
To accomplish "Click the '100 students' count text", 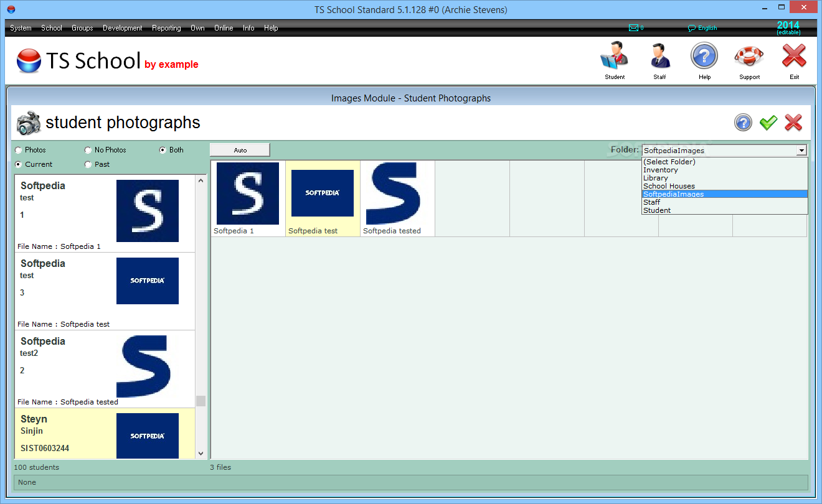I will pos(37,467).
